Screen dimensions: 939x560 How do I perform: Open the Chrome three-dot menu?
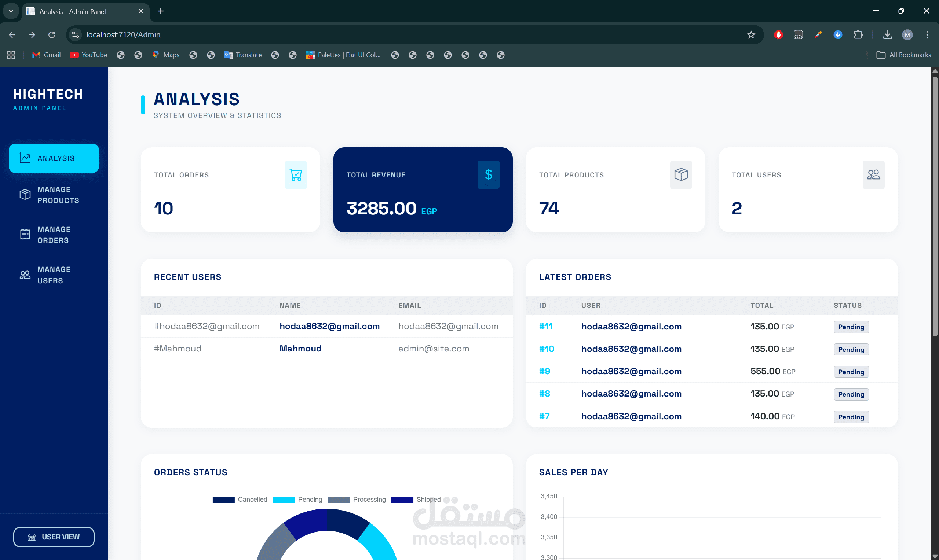927,35
